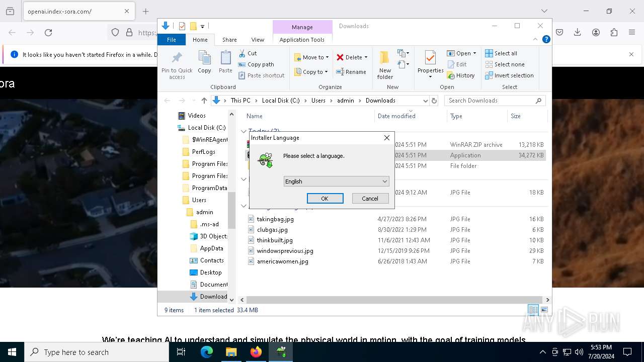Image resolution: width=644 pixels, height=362 pixels.
Task: Click Select all in ribbon
Action: coord(501,53)
